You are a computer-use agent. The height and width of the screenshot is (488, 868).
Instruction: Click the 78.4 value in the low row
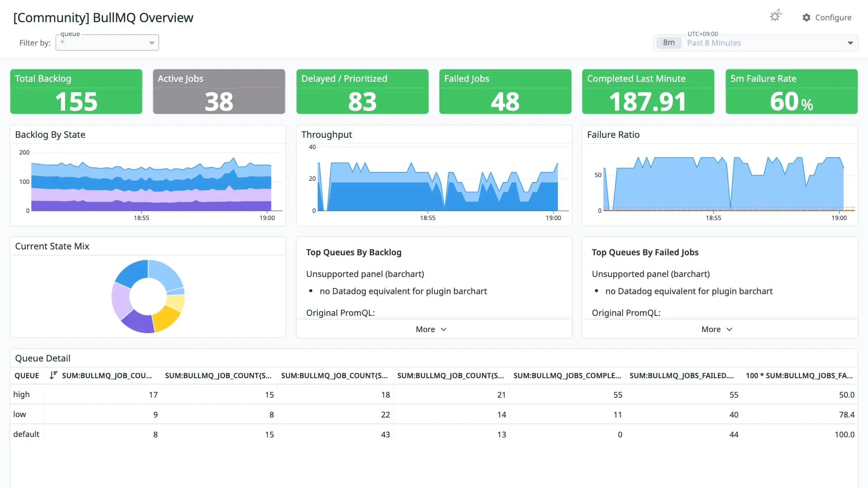point(847,414)
